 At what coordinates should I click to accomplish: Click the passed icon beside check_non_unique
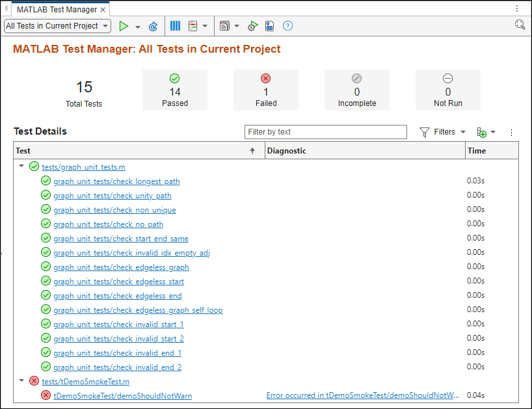46,209
